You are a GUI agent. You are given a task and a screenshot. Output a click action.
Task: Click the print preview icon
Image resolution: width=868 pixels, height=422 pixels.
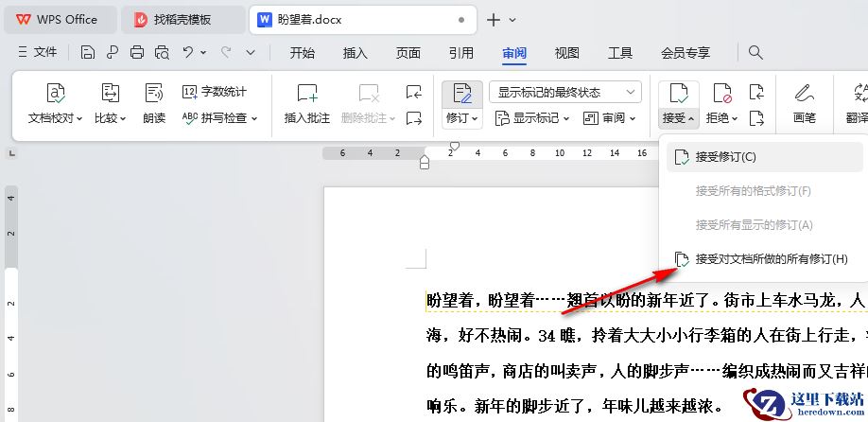pyautogui.click(x=162, y=53)
